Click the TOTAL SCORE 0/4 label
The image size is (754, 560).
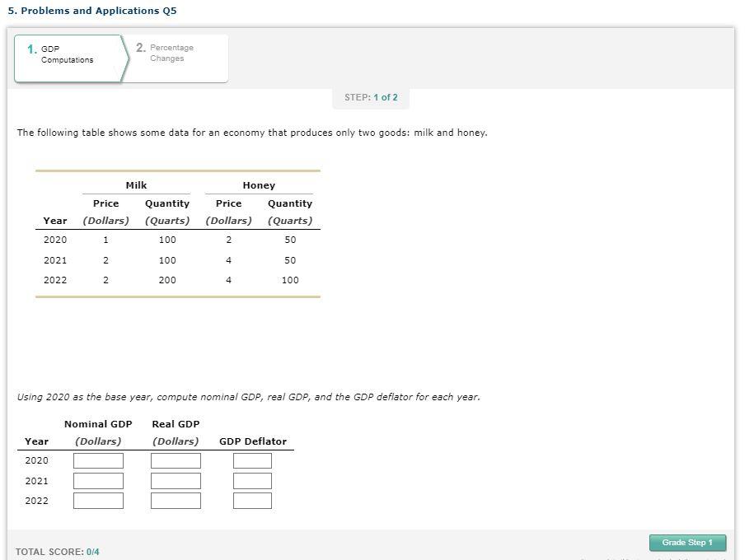click(57, 552)
